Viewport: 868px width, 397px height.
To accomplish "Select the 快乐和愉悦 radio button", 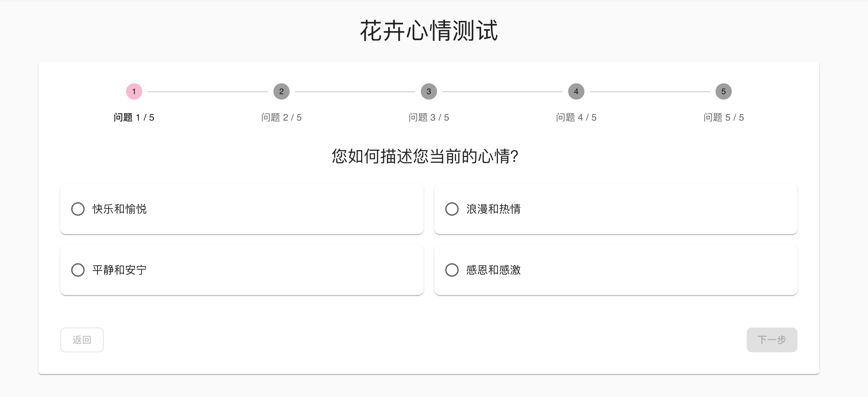I will (78, 209).
